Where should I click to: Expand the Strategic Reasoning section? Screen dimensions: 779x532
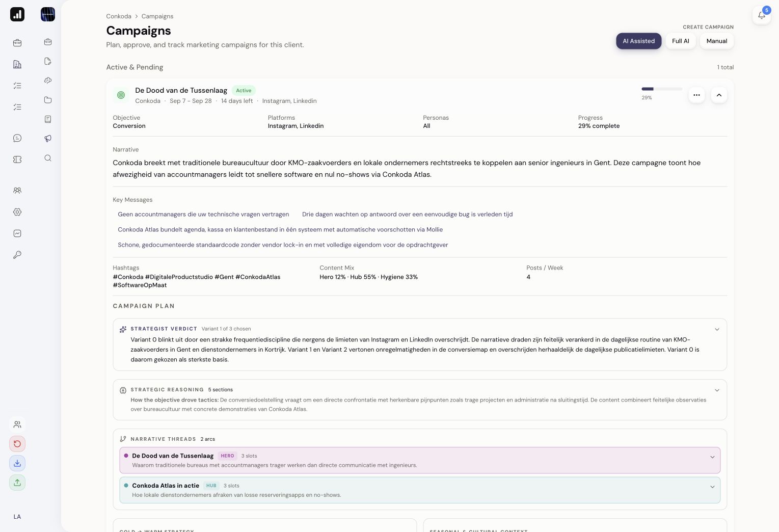(x=717, y=390)
